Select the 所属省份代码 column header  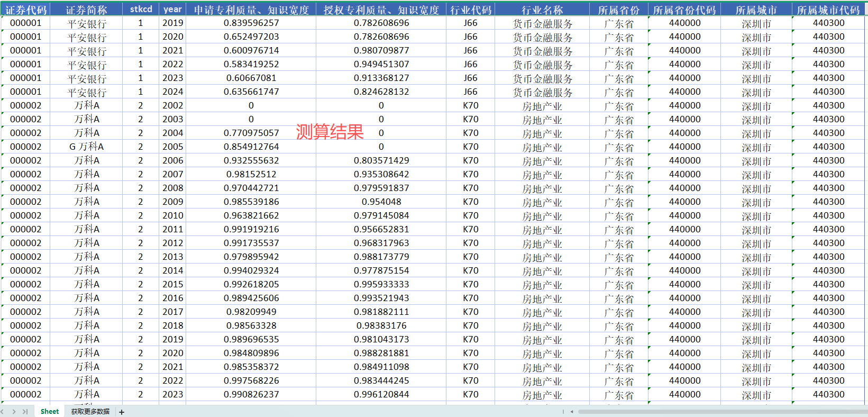click(x=684, y=10)
